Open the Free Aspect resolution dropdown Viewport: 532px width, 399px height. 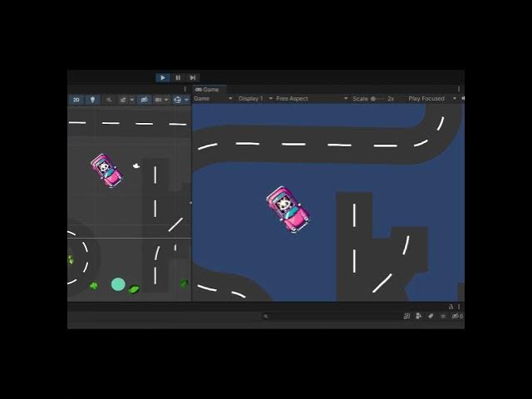click(x=312, y=99)
